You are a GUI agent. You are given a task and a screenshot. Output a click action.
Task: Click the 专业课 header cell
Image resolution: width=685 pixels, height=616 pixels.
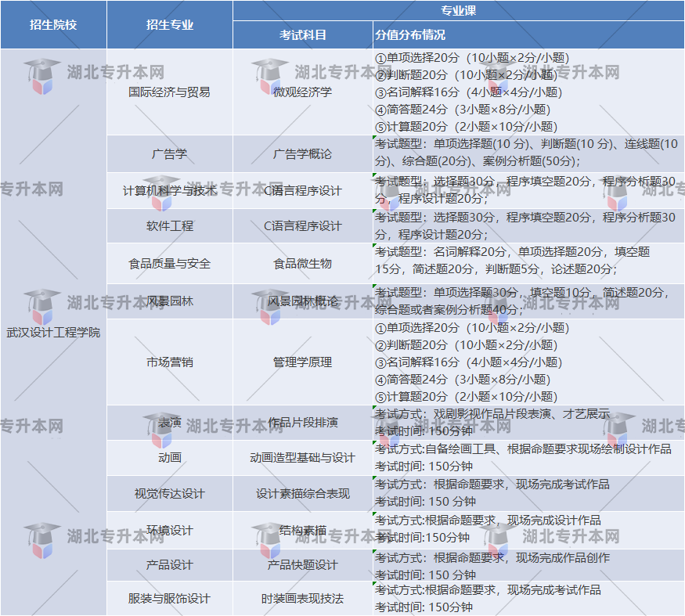pyautogui.click(x=458, y=10)
